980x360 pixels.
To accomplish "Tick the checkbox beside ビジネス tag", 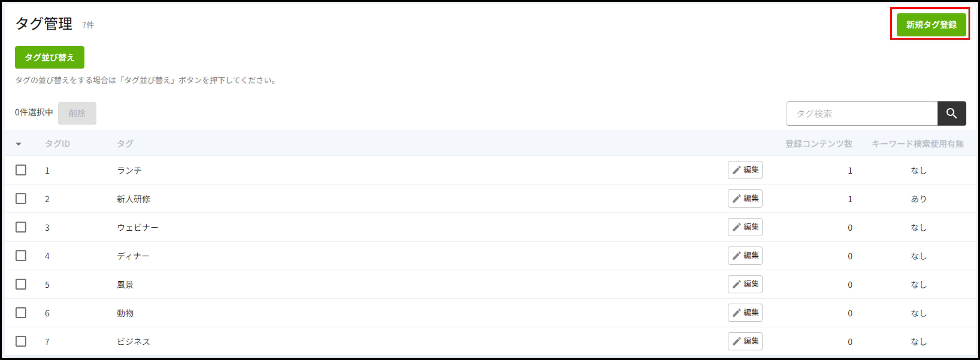I will (x=21, y=341).
